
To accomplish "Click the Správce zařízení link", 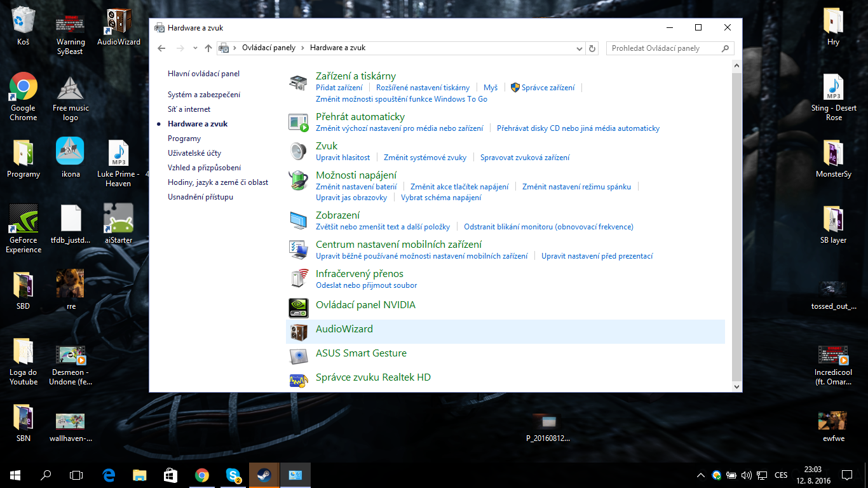I will pyautogui.click(x=548, y=88).
